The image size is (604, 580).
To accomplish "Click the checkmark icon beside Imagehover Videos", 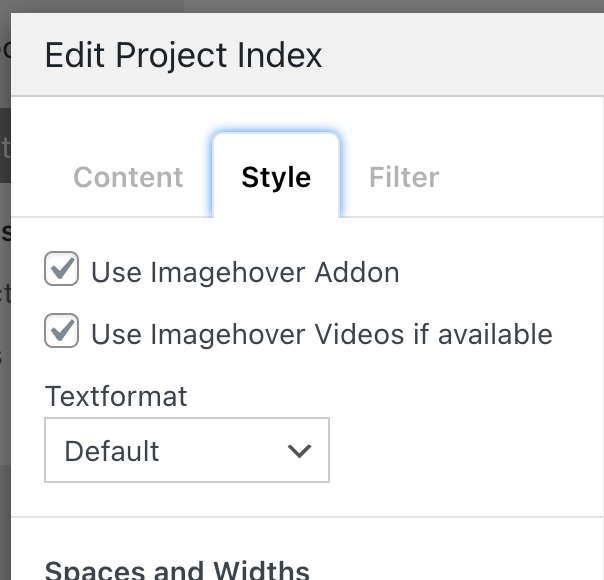I will [62, 329].
